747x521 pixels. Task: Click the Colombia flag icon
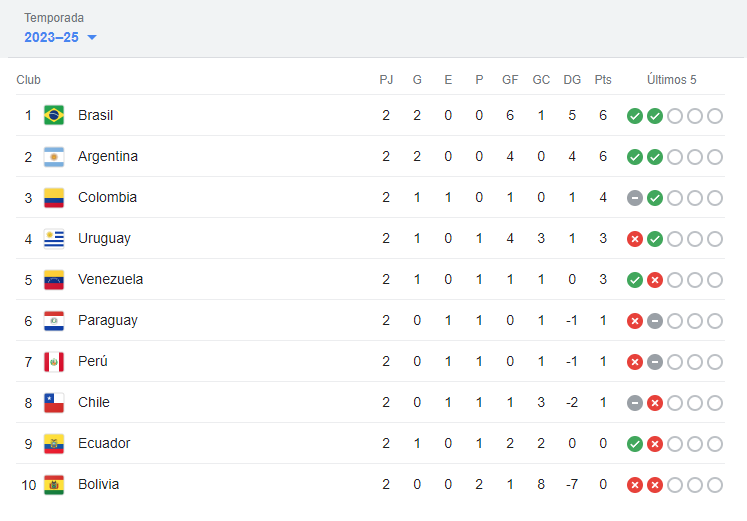tap(54, 197)
